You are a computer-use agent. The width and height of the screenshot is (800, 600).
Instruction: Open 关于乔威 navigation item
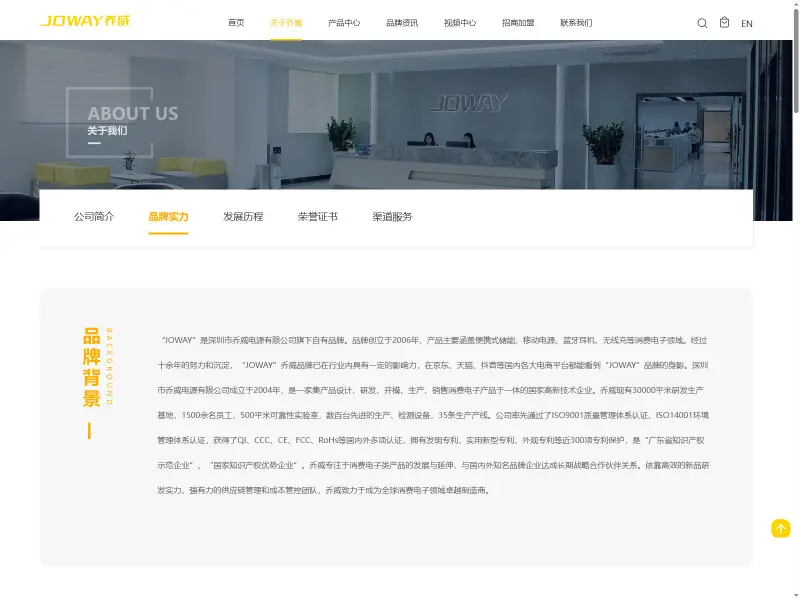[286, 22]
